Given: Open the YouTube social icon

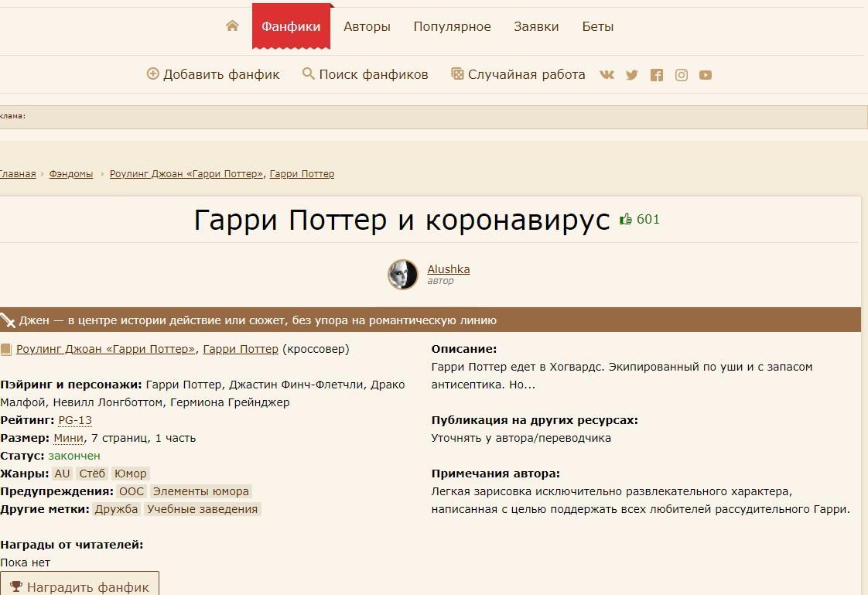Looking at the screenshot, I should coord(706,75).
